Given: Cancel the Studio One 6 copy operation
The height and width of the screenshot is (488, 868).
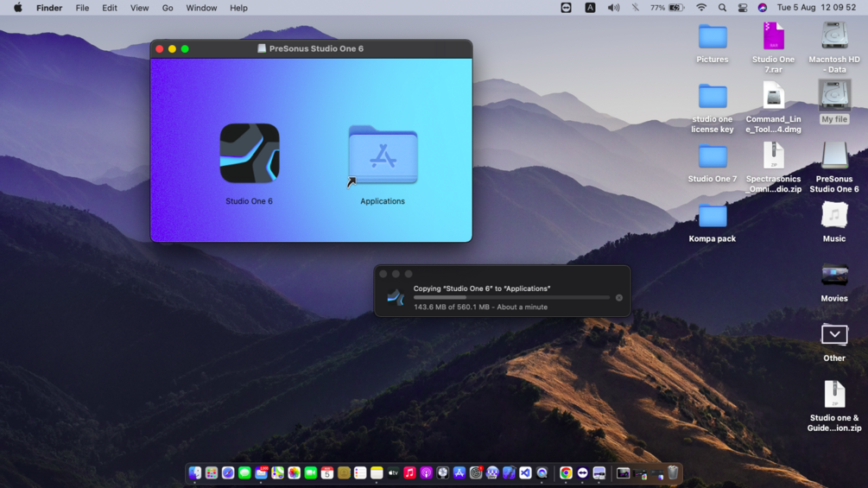Looking at the screenshot, I should point(619,298).
